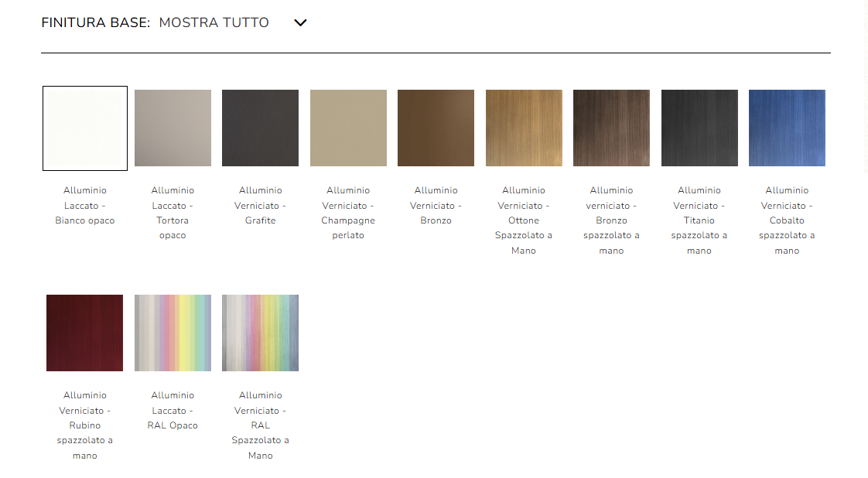Click the FINITURA BASE label

[x=93, y=23]
